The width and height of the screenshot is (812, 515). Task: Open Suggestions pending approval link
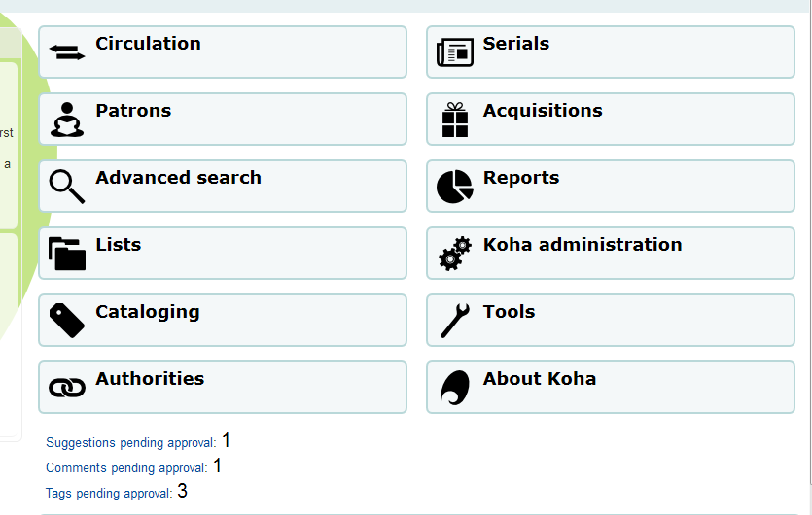130,443
